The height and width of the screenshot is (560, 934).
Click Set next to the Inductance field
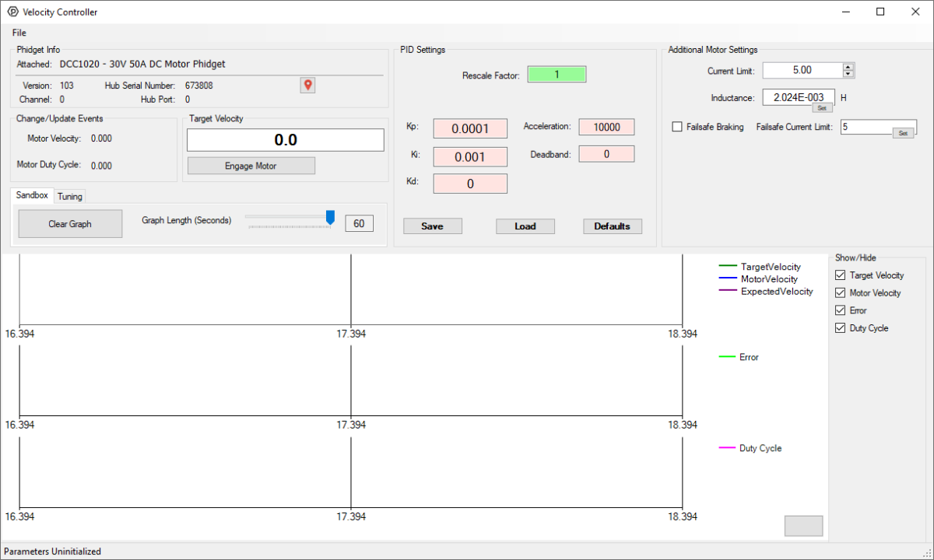(x=822, y=108)
